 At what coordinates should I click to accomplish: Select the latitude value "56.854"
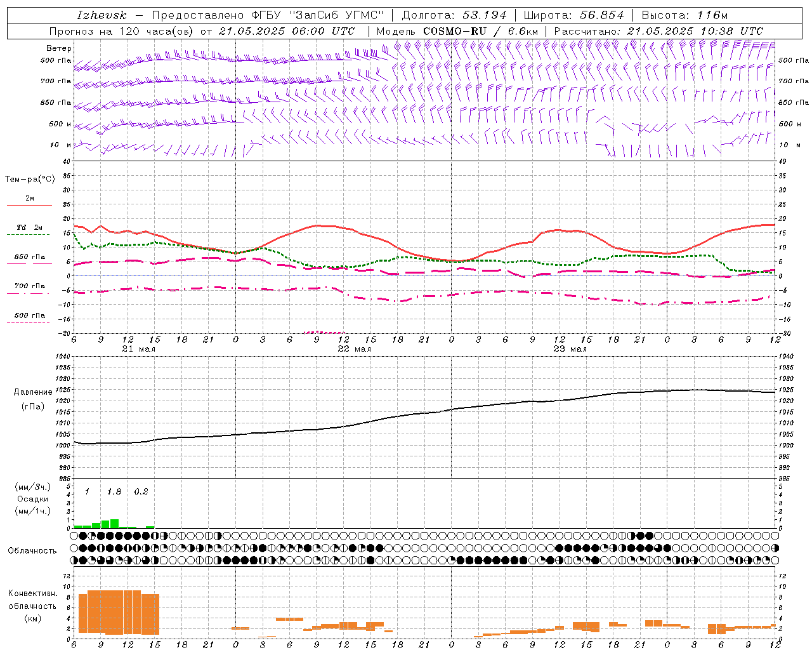[x=602, y=15]
